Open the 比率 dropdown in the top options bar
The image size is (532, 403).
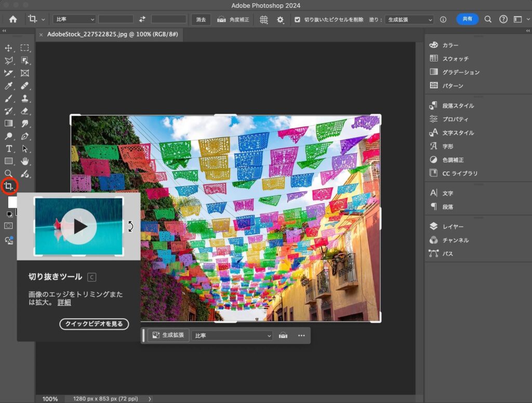tap(74, 19)
